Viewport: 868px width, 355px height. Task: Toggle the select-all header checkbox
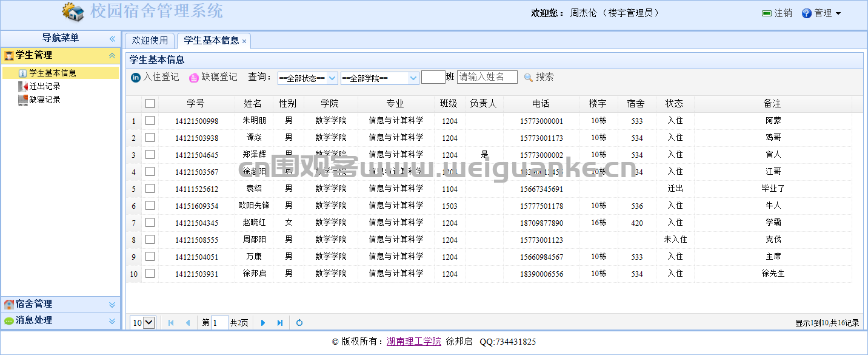150,104
